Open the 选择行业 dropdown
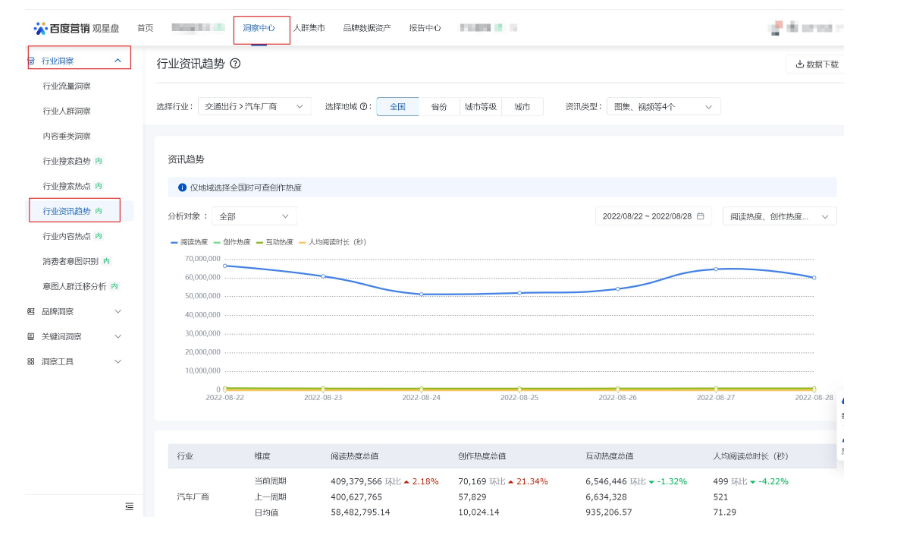Viewport: 905px width, 544px height. click(255, 107)
